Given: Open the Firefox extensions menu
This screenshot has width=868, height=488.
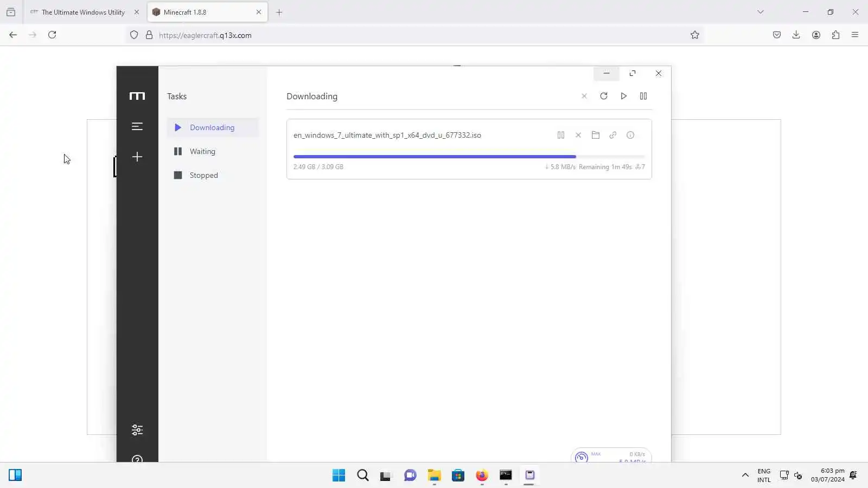Looking at the screenshot, I should 835,35.
